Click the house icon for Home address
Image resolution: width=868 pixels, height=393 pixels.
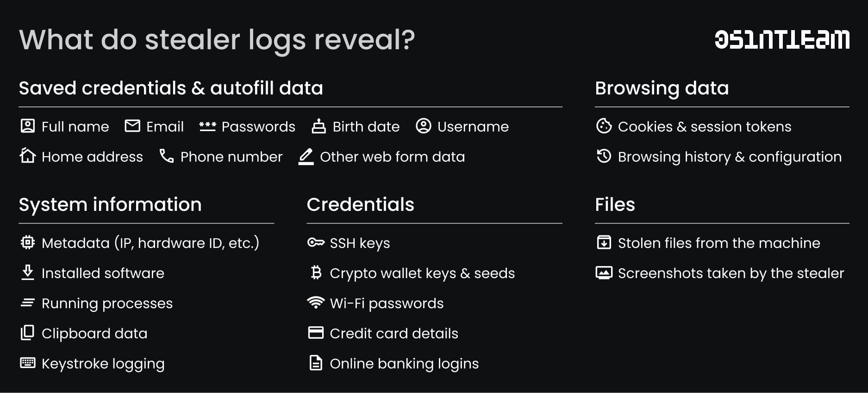click(28, 156)
